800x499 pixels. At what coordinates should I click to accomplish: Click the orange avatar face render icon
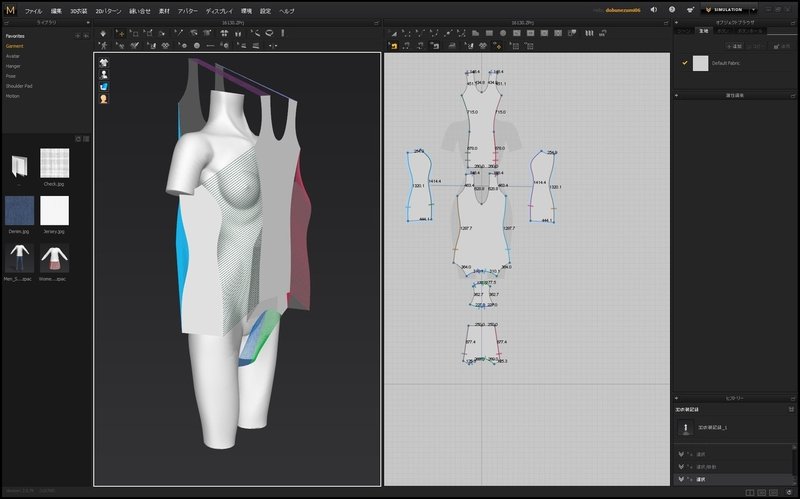coord(103,98)
